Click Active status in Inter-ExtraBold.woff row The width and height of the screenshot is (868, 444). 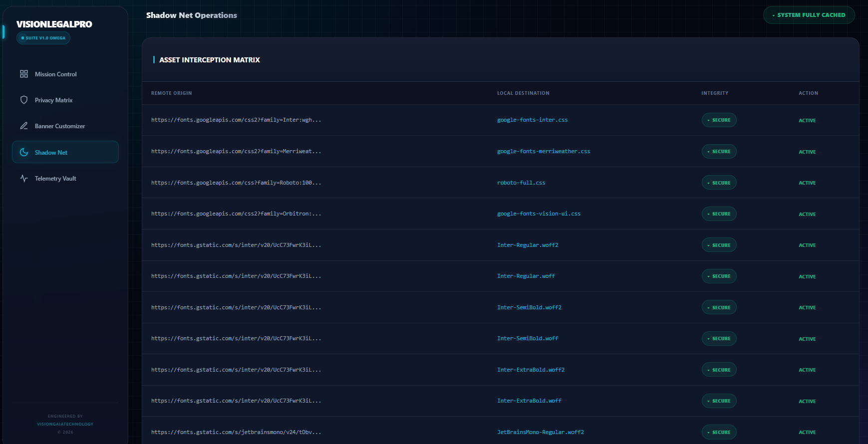point(807,401)
